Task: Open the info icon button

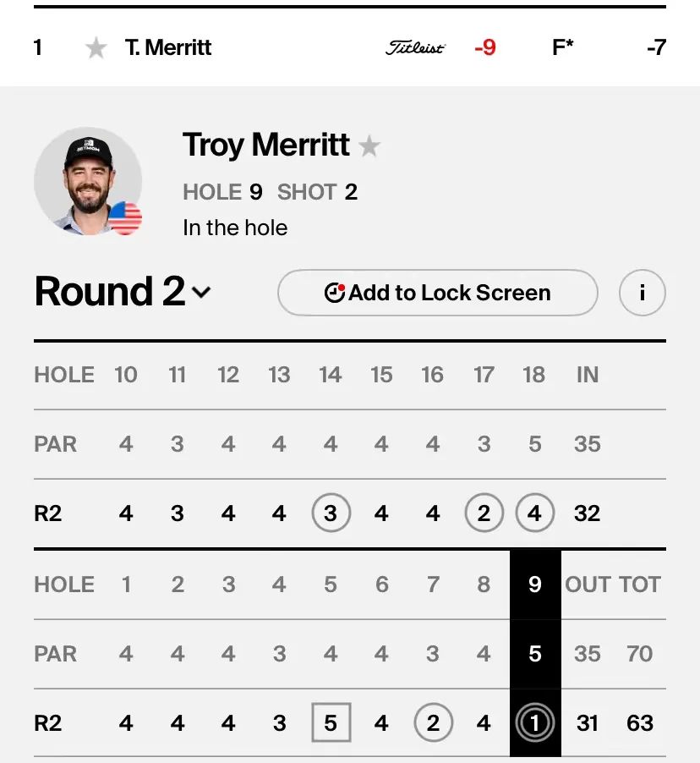Action: click(x=642, y=293)
